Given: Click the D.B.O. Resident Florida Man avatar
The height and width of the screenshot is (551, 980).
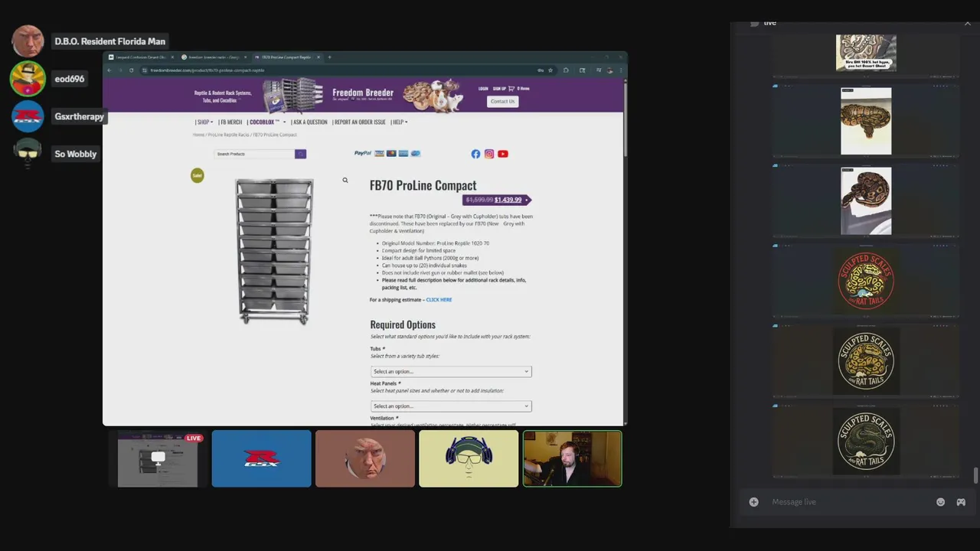Looking at the screenshot, I should point(28,41).
